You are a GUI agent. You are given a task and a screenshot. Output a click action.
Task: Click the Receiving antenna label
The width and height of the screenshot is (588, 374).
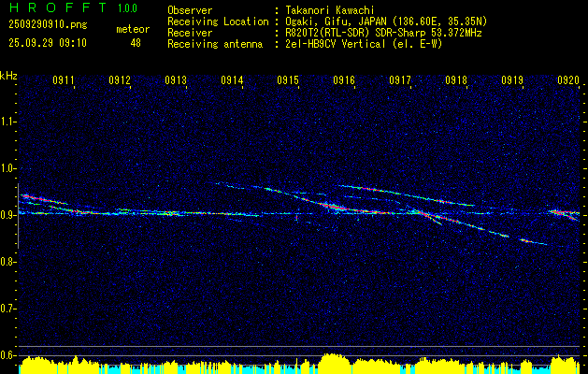coord(215,44)
